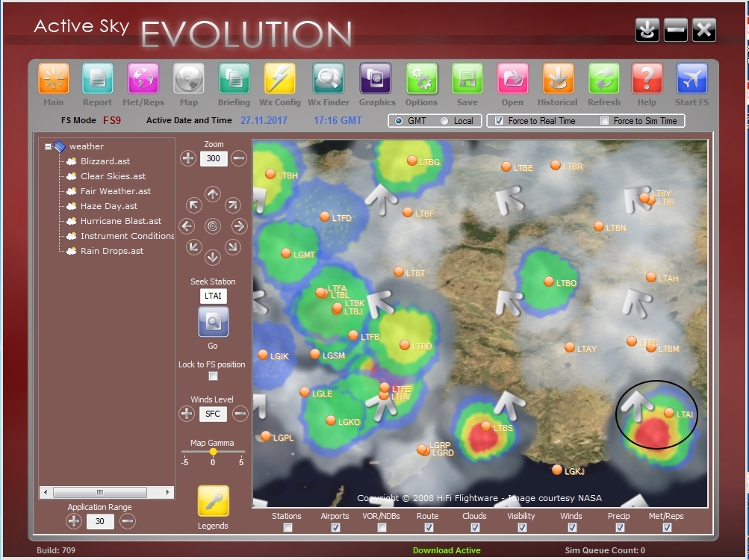Click the LTAI airport station marker
Viewport: 749px width, 560px height.
click(669, 413)
